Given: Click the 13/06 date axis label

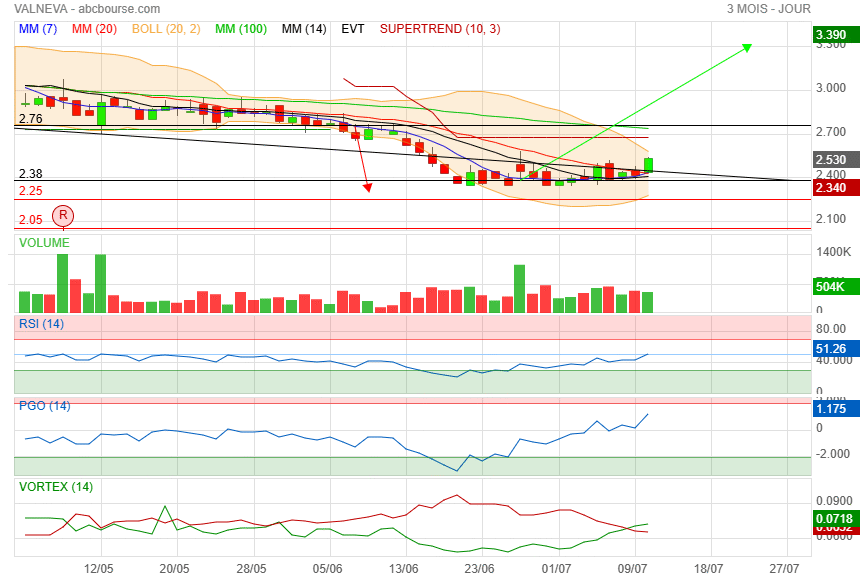Looking at the screenshot, I should (x=404, y=569).
